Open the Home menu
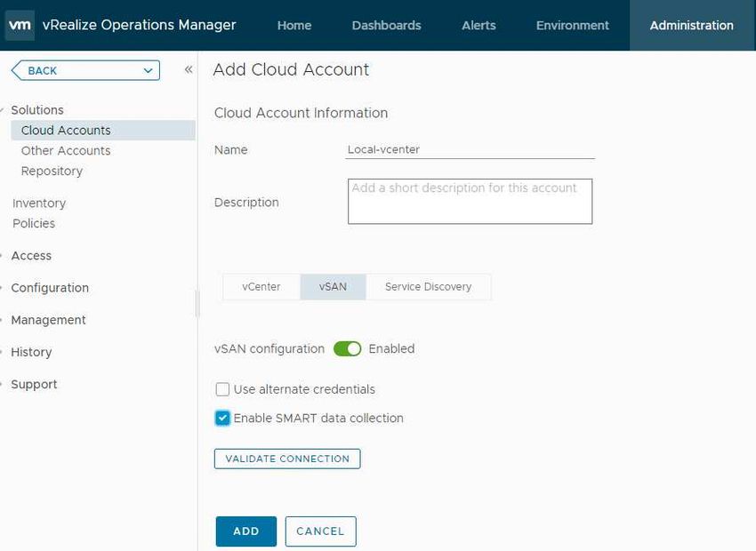The image size is (756, 551). (294, 25)
